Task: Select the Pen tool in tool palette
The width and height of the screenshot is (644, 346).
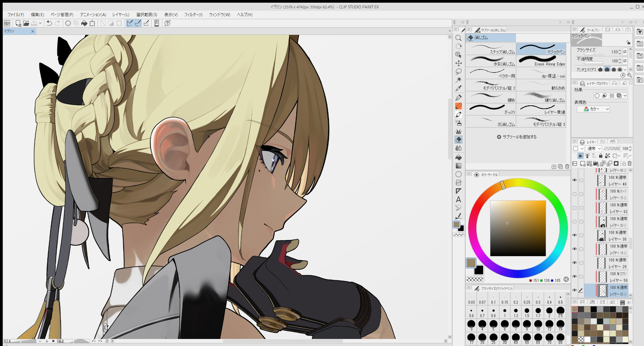Action: point(459,98)
